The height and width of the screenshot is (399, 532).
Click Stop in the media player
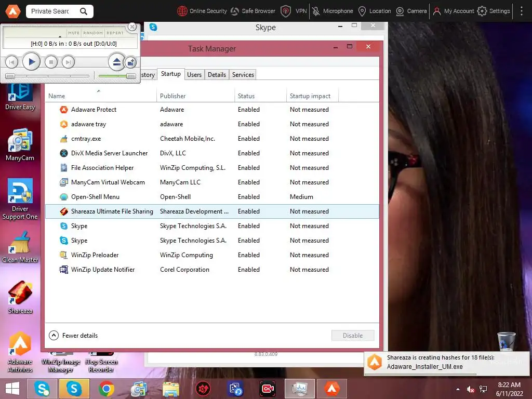coord(51,62)
